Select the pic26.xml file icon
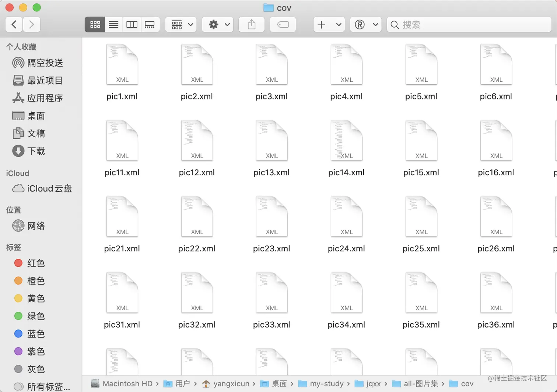 [496, 217]
